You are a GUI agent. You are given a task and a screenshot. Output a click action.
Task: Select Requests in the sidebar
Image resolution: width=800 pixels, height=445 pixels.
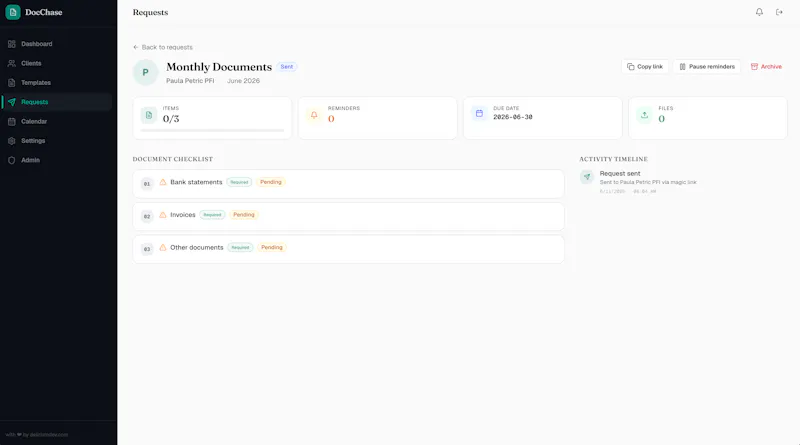click(56, 102)
